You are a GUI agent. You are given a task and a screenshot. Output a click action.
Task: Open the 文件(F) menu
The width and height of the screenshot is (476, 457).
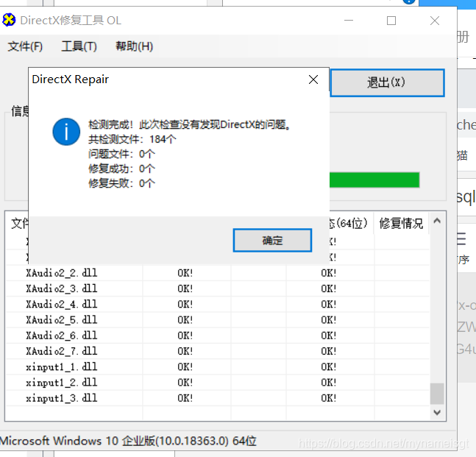tap(25, 46)
